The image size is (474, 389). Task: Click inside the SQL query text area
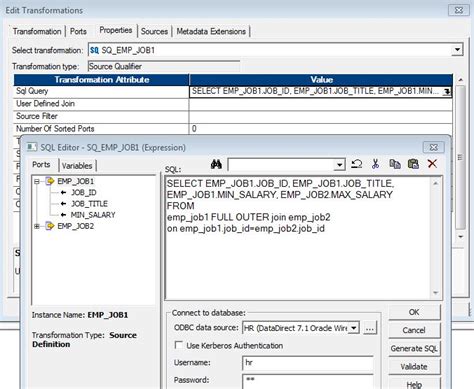click(x=298, y=238)
